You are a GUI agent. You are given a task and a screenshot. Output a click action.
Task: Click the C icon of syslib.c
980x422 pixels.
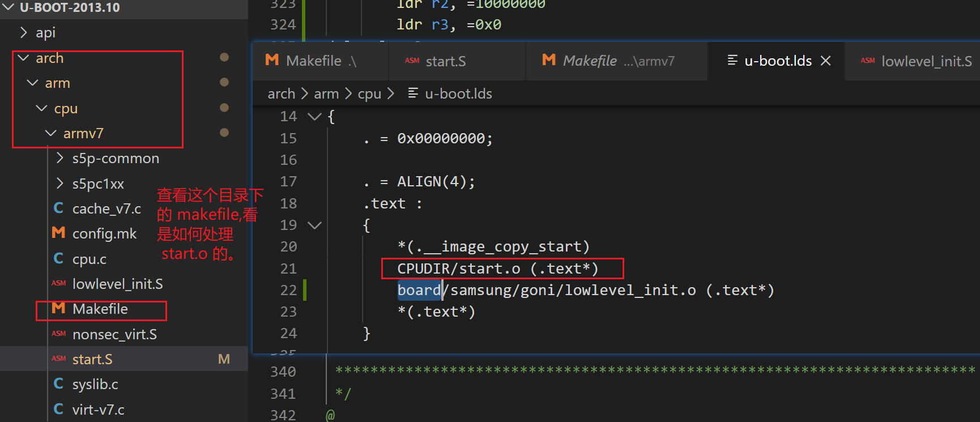(58, 383)
